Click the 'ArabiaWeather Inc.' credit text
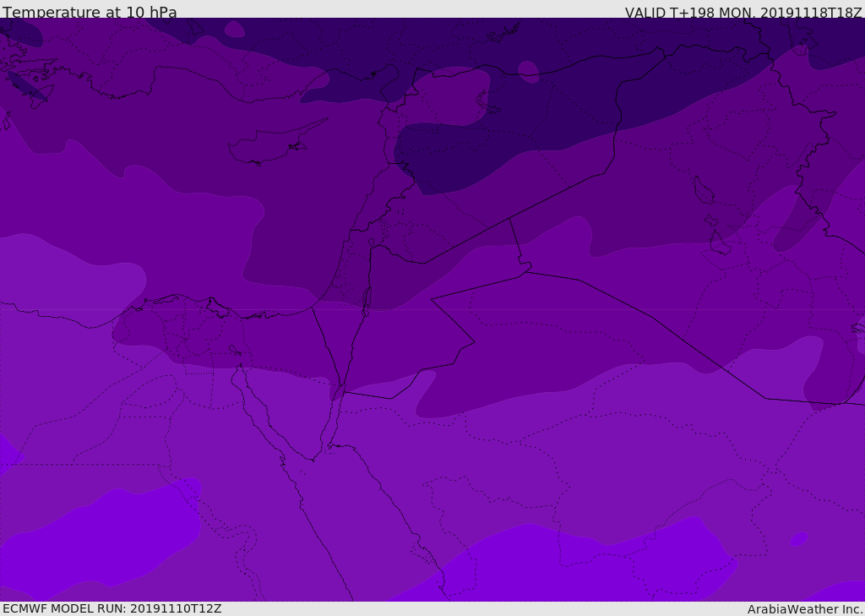865x616 pixels. 804,609
